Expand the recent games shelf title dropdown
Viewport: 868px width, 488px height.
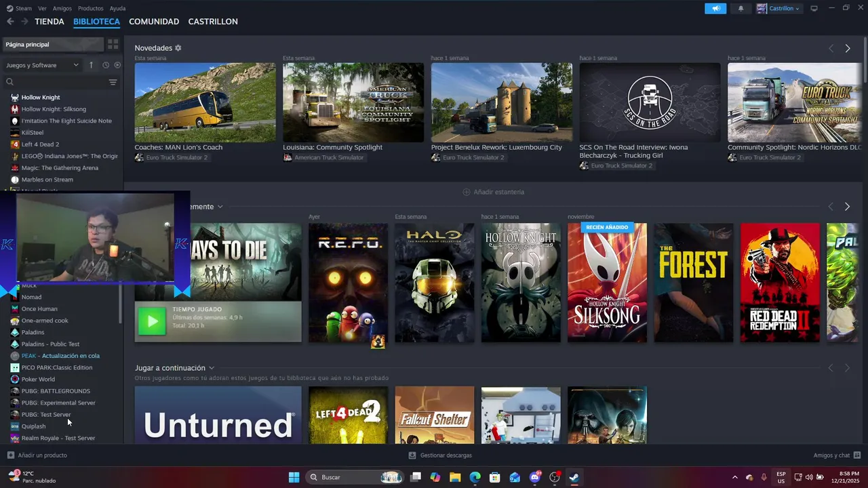click(220, 206)
